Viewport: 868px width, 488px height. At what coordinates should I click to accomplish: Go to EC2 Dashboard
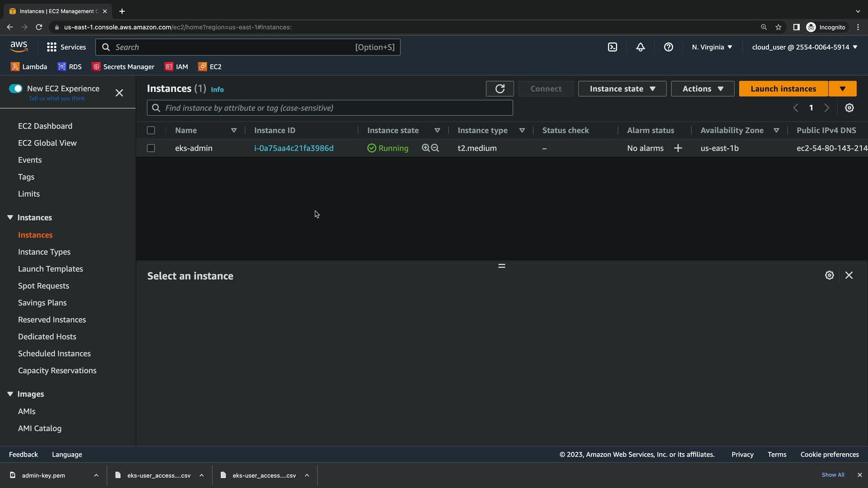click(x=45, y=126)
